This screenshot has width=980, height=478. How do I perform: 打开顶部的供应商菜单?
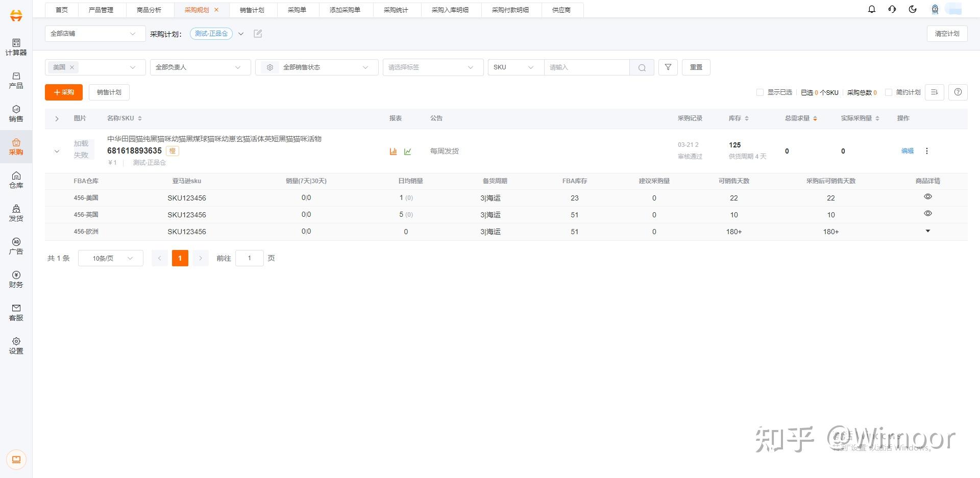click(561, 10)
